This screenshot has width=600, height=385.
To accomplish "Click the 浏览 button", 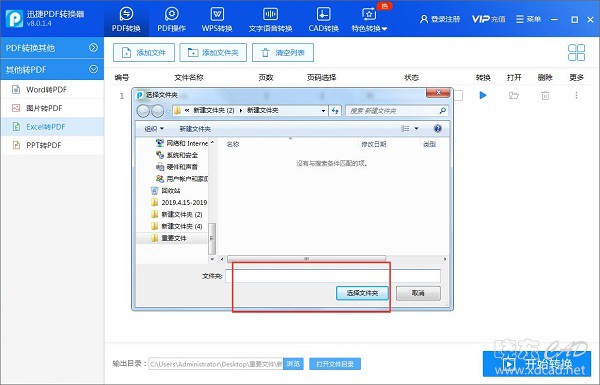I will [293, 364].
